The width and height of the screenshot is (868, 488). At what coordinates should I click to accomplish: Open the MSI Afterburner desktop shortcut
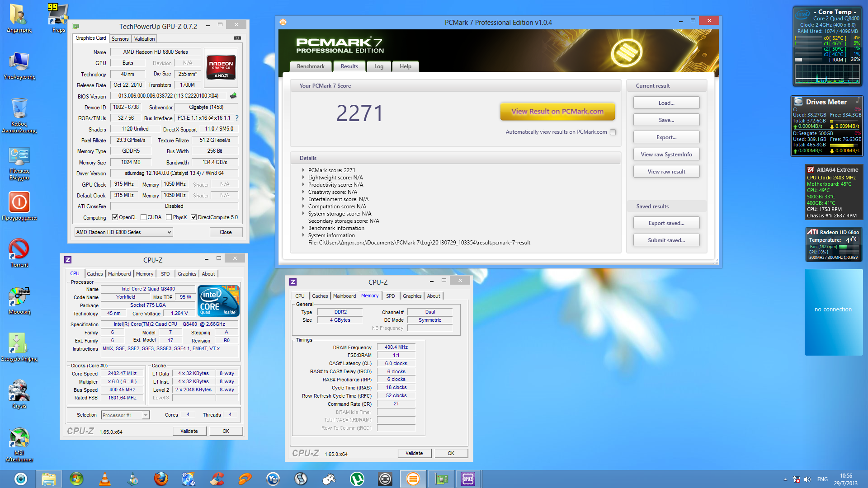click(19, 445)
